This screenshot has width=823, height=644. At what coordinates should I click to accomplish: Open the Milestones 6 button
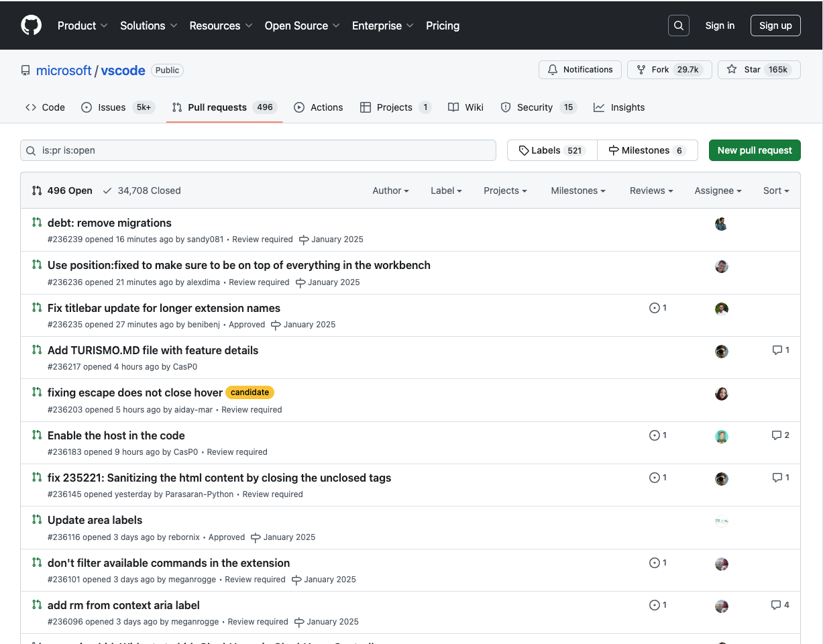[x=647, y=150]
